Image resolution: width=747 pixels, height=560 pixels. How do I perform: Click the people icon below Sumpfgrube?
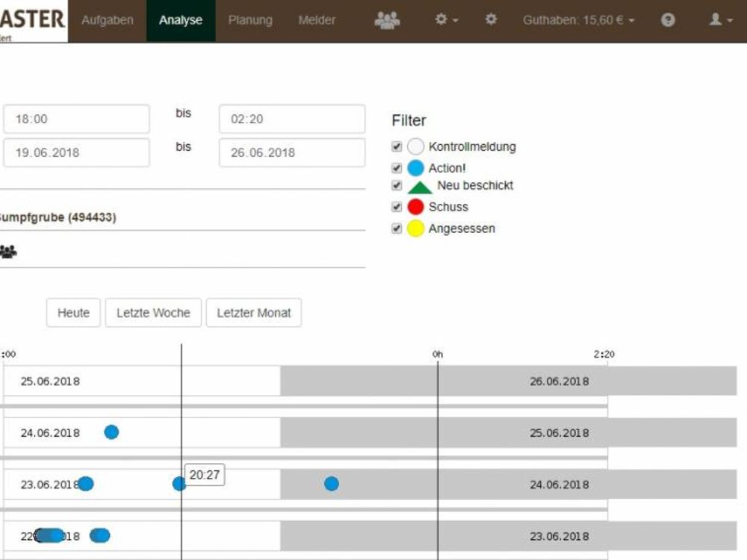[x=8, y=252]
